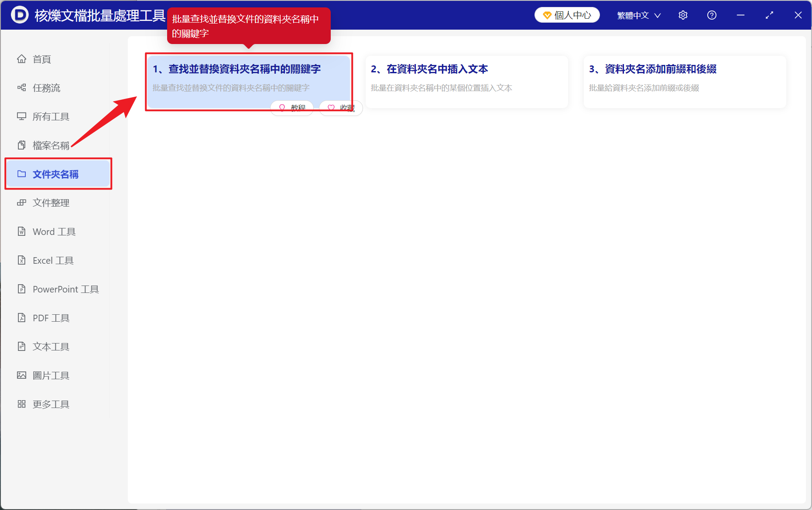Open 個人中心 personal center button
The height and width of the screenshot is (510, 812).
(x=567, y=15)
